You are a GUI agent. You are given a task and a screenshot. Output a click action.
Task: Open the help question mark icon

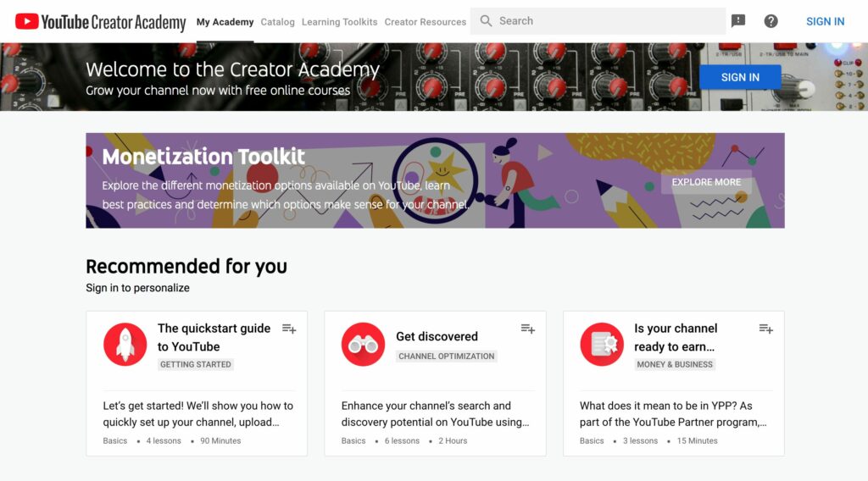pyautogui.click(x=771, y=21)
